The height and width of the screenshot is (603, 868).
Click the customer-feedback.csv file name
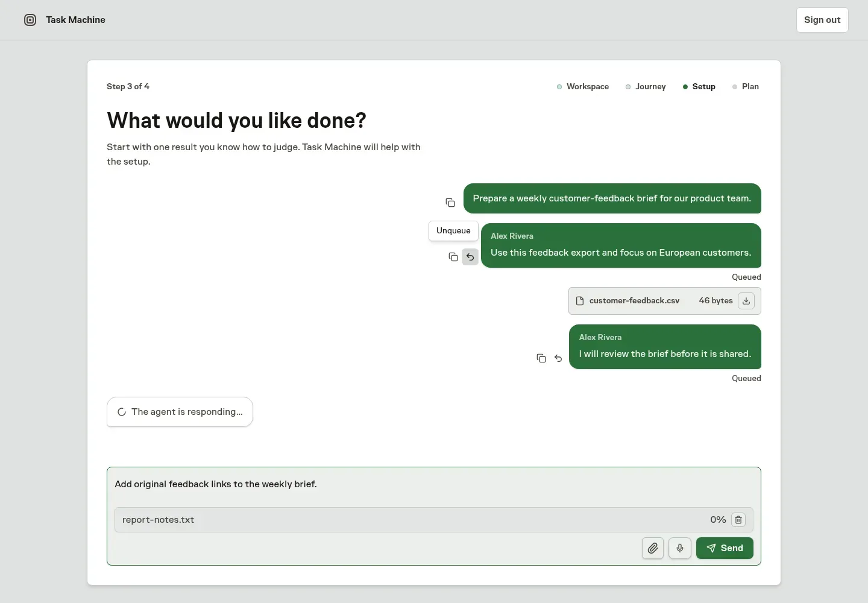634,301
